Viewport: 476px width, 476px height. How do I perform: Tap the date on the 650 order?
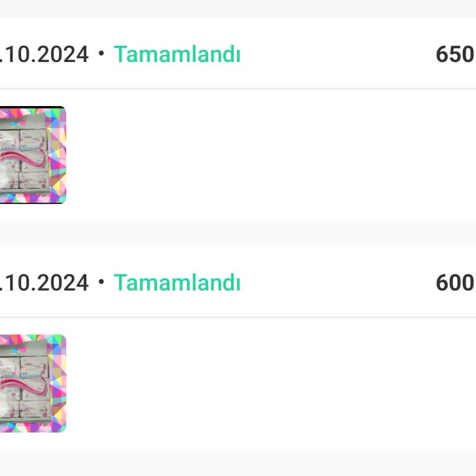tap(45, 55)
